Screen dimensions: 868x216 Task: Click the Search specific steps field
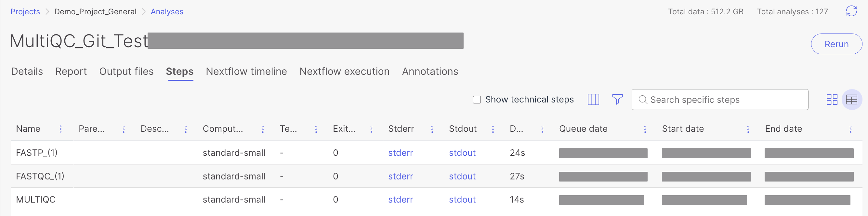coord(724,100)
